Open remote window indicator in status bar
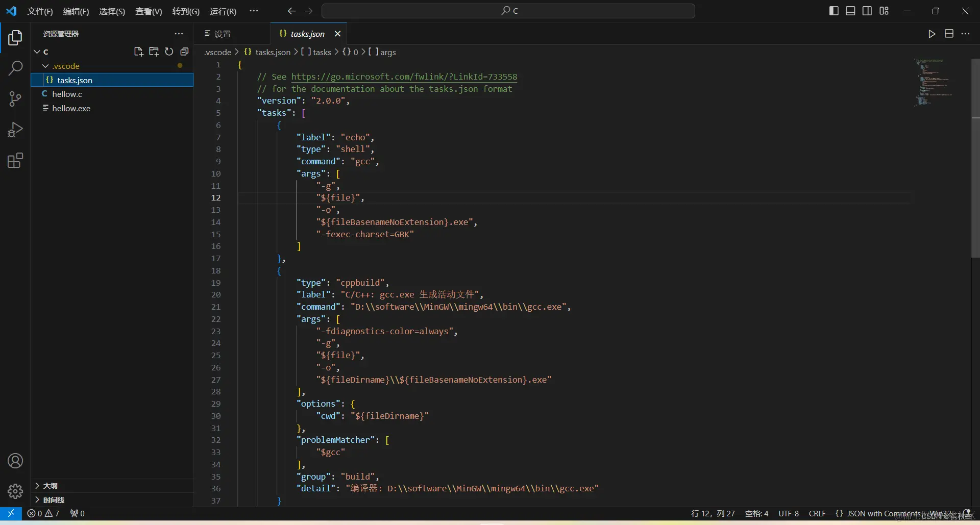Image resolution: width=980 pixels, height=525 pixels. tap(11, 513)
